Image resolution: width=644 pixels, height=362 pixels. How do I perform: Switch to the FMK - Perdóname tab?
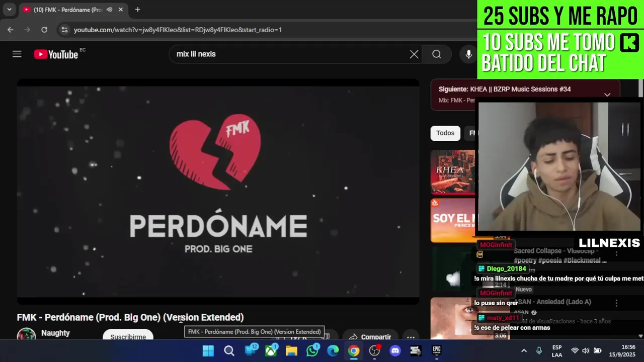[68, 10]
